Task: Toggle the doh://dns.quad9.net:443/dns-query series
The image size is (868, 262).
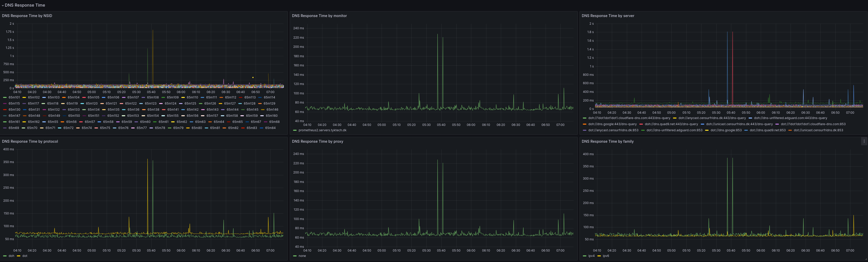Action: point(671,124)
